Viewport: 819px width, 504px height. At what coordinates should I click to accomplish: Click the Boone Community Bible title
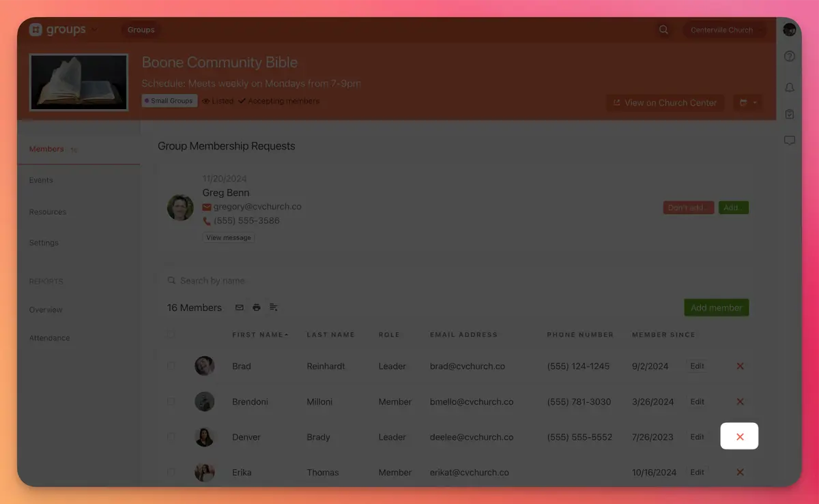(220, 62)
